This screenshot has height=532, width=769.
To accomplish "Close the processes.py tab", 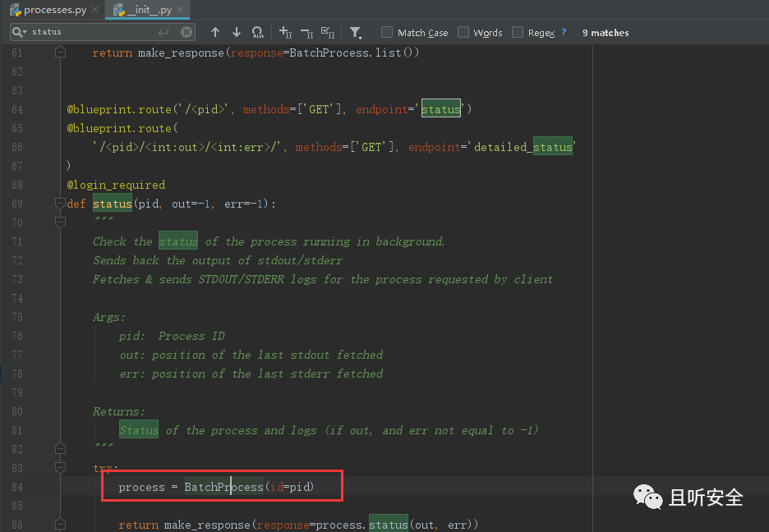I will (95, 10).
